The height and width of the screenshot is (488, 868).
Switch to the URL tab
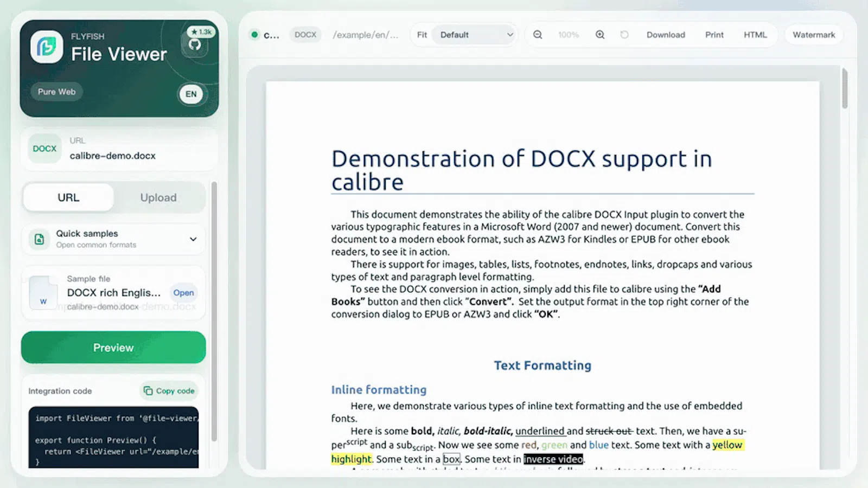pos(68,197)
